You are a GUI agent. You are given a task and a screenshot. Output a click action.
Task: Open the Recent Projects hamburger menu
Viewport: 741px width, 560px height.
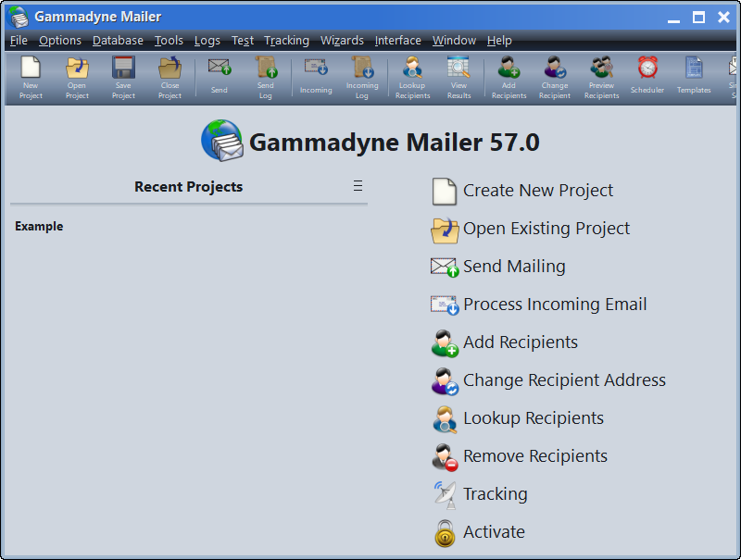(358, 185)
